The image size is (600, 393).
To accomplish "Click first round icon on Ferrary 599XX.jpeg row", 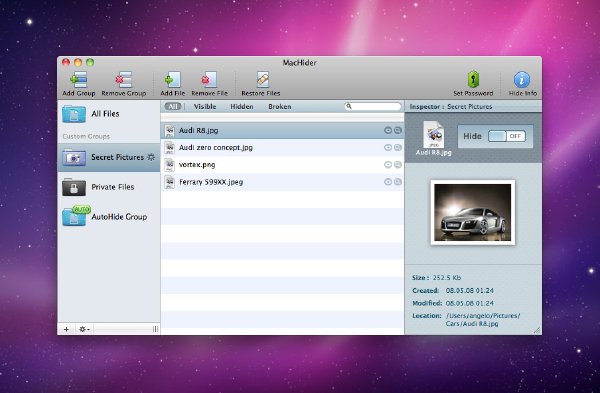I will [x=388, y=182].
